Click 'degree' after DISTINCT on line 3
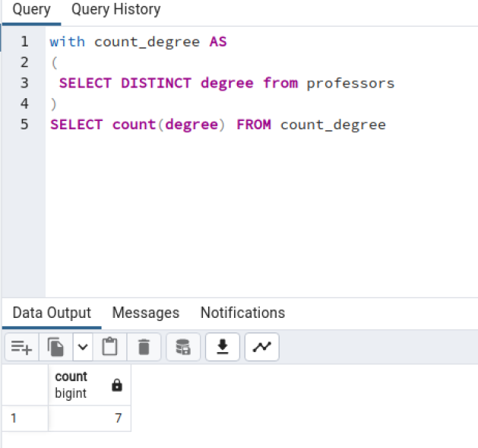 pos(227,84)
